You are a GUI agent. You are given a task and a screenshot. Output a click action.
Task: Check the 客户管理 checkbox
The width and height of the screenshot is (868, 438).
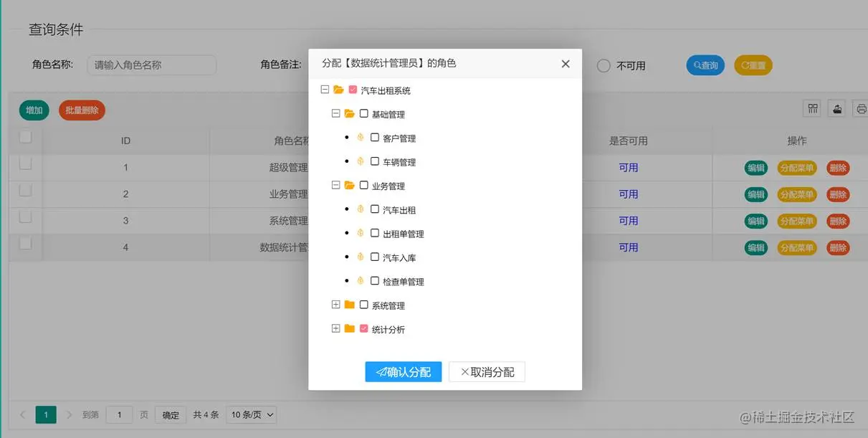tap(375, 137)
